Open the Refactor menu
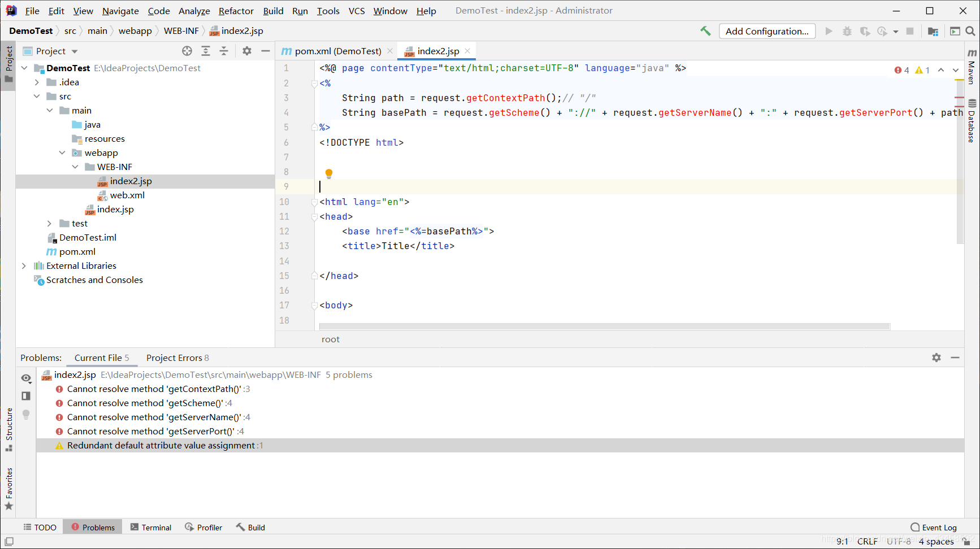Viewport: 980px width, 549px height. click(x=236, y=11)
